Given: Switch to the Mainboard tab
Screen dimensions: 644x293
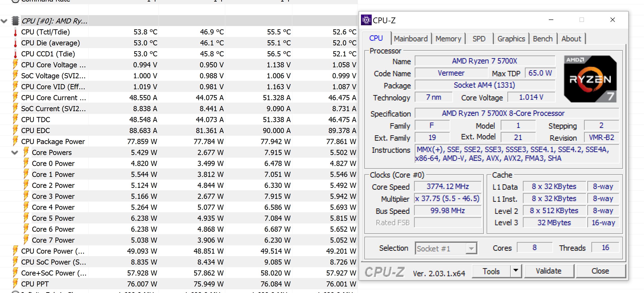Looking at the screenshot, I should click(410, 39).
